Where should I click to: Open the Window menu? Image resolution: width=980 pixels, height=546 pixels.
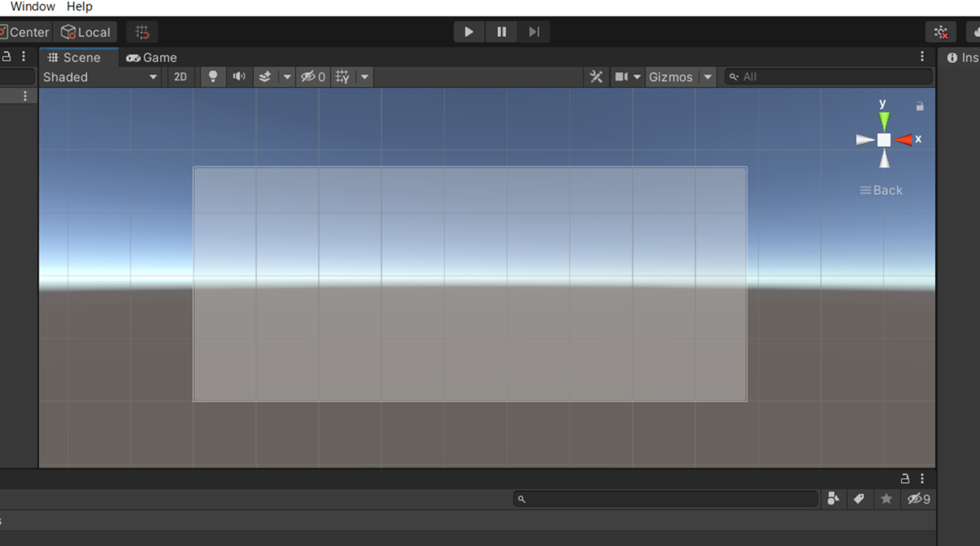(32, 6)
